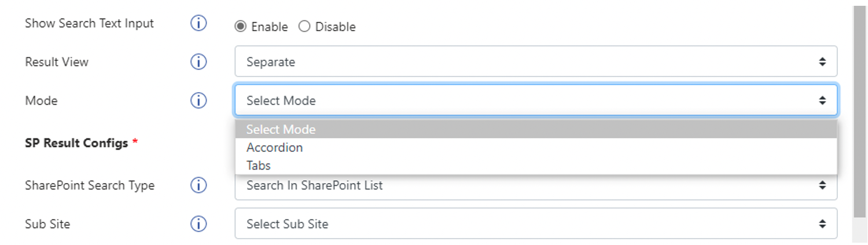
Task: Click info icon beside Show Search Text Input
Action: (x=198, y=24)
